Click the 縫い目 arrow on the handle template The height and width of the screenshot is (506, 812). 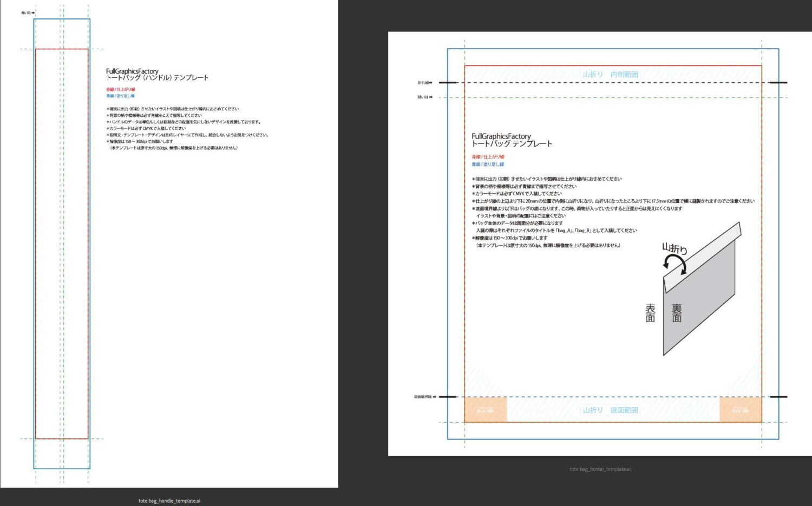coord(28,12)
